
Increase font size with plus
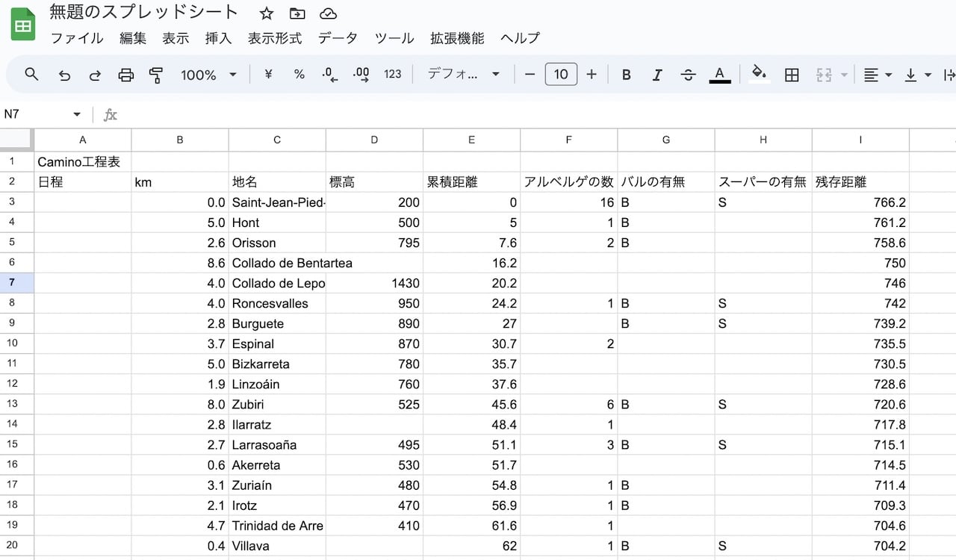[x=592, y=74]
